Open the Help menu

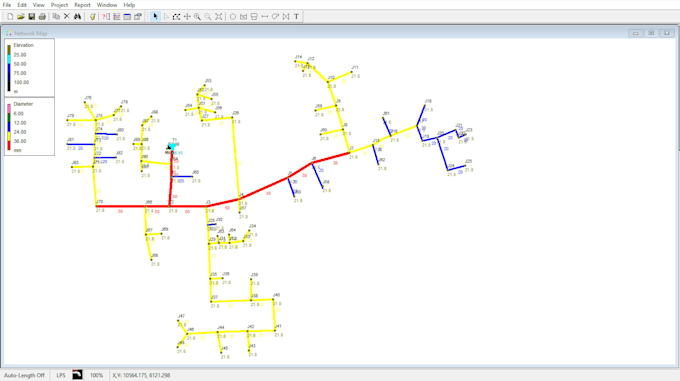coord(129,5)
